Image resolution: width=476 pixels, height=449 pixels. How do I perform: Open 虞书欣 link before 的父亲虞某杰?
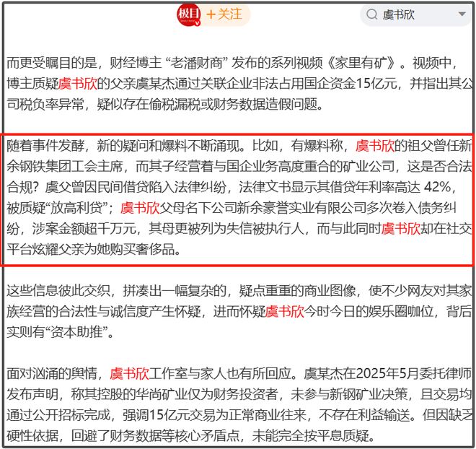pos(79,82)
